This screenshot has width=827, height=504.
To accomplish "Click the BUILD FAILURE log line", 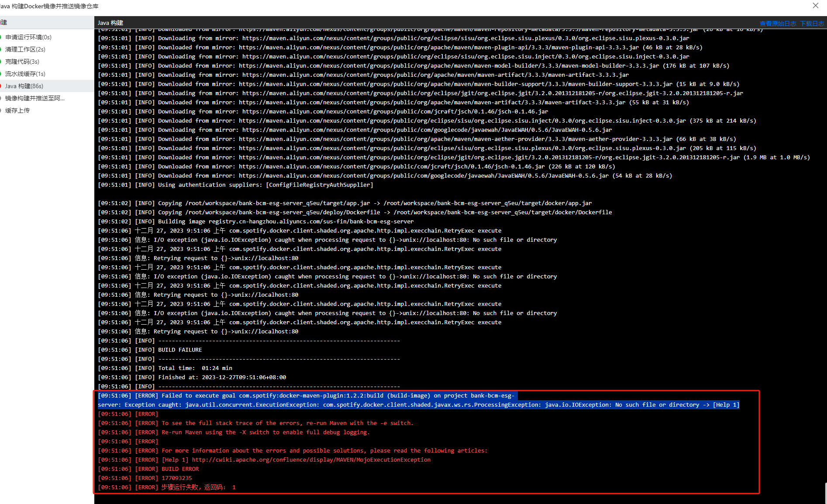I will coord(150,350).
